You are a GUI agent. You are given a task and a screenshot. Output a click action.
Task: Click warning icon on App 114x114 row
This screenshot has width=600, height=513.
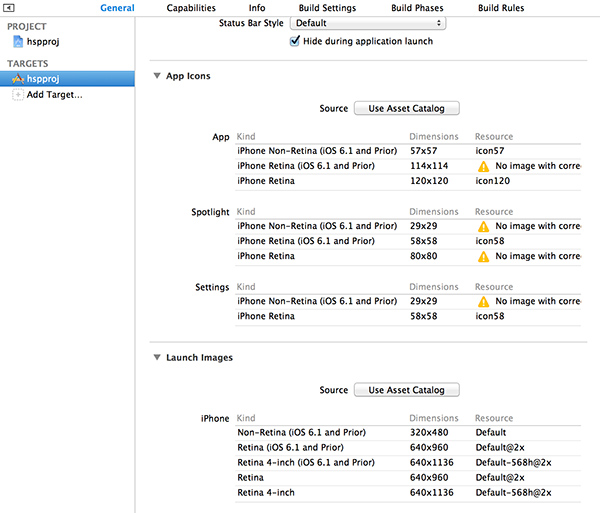coord(483,166)
